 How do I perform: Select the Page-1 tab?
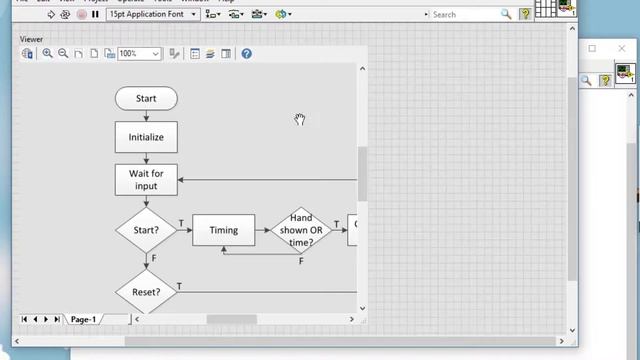[83, 319]
